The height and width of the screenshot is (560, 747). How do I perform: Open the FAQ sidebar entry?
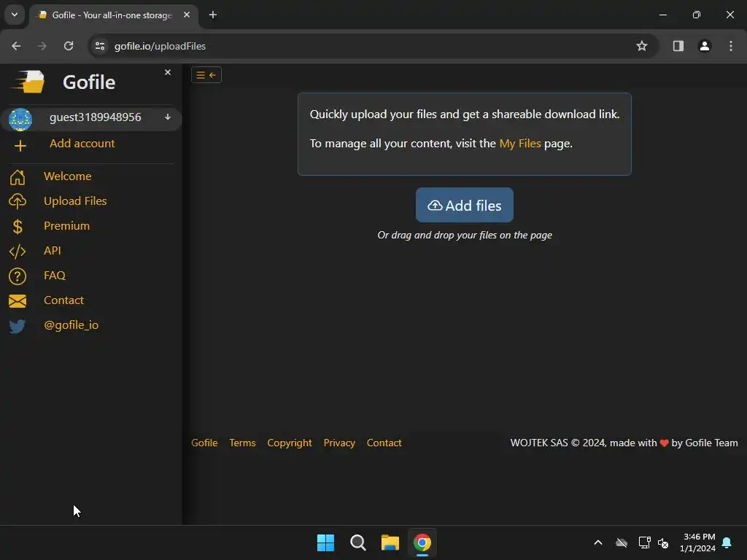55,275
